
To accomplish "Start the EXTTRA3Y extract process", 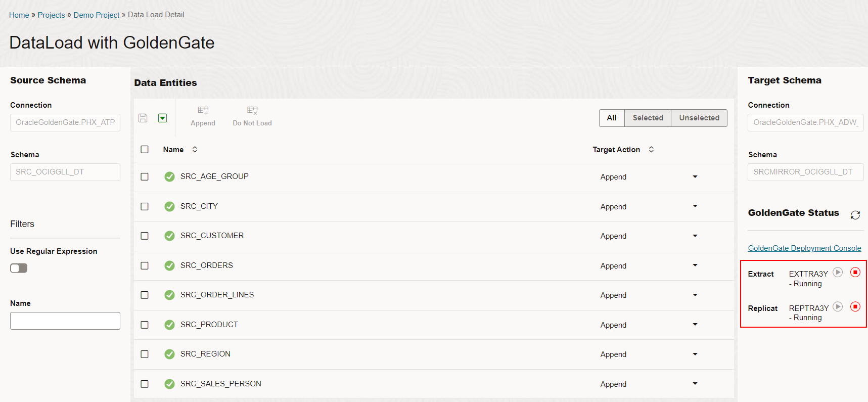I will tap(838, 273).
